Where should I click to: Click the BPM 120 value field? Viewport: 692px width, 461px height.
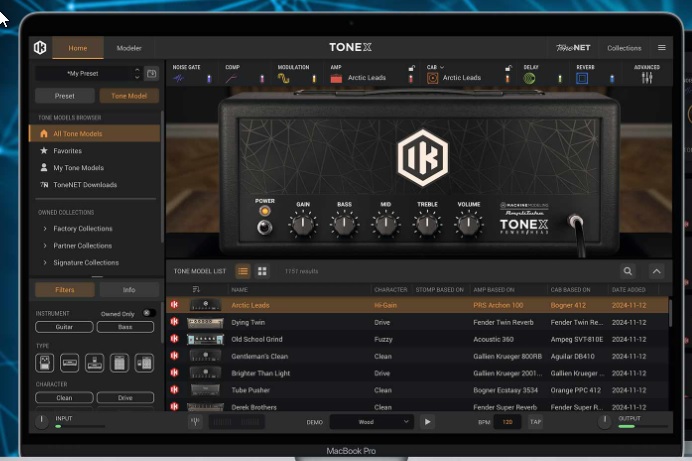coord(508,422)
